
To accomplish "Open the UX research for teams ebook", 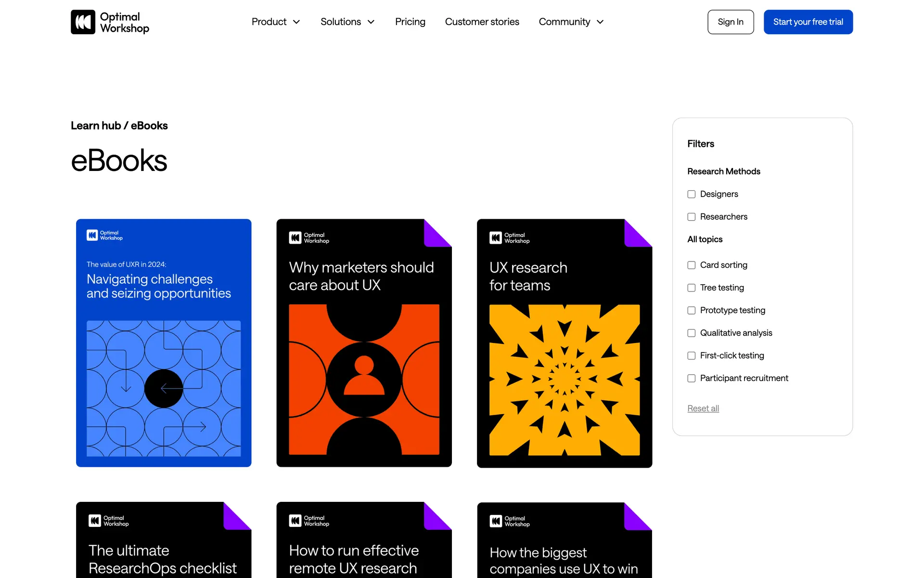I will tap(564, 343).
